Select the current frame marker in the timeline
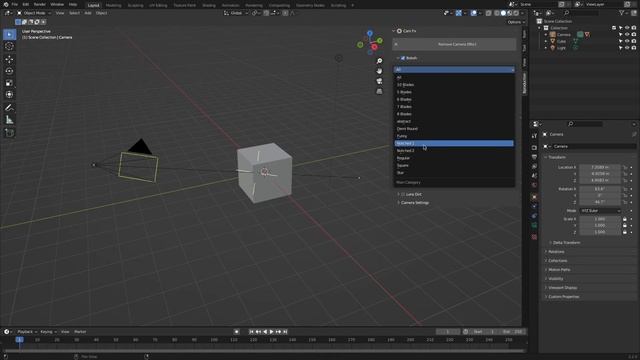Viewport: 640px width, 360px height. point(19,340)
